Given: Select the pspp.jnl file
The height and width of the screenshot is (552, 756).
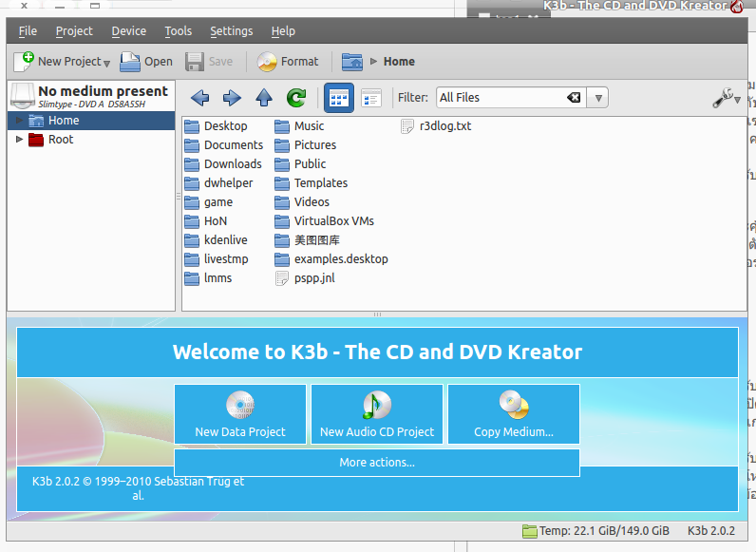Looking at the screenshot, I should (305, 278).
